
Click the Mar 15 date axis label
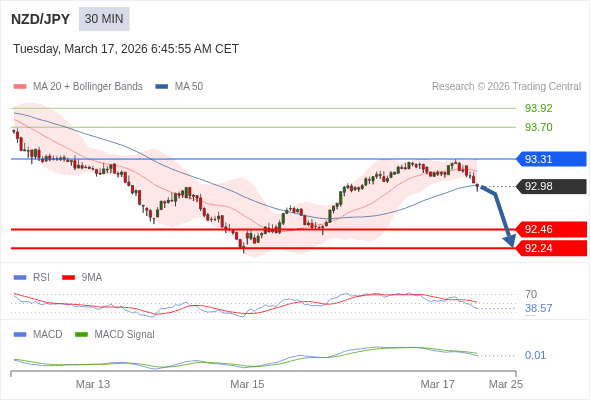click(247, 384)
